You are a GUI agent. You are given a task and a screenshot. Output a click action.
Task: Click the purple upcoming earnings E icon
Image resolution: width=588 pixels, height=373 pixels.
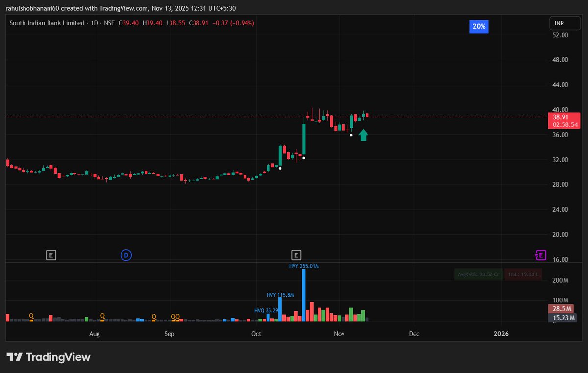pos(540,255)
